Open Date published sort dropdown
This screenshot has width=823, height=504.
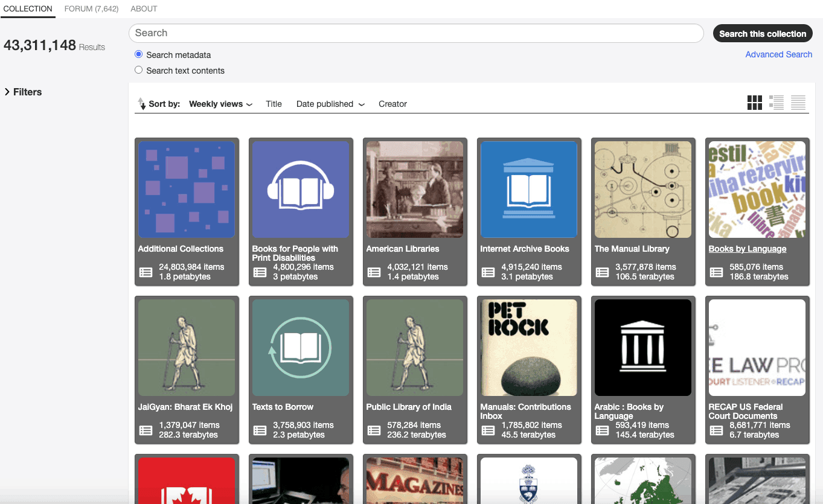[x=330, y=104]
